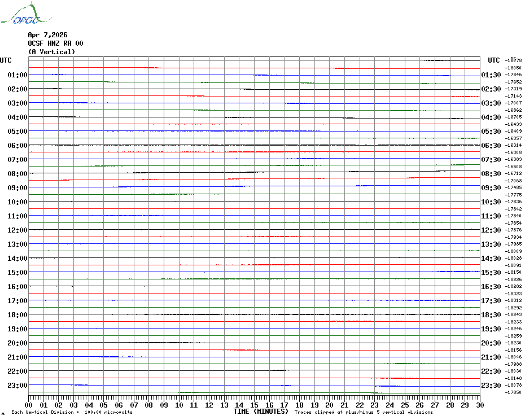Click the 10:00 row time label
The image size is (525, 420).
17,202
